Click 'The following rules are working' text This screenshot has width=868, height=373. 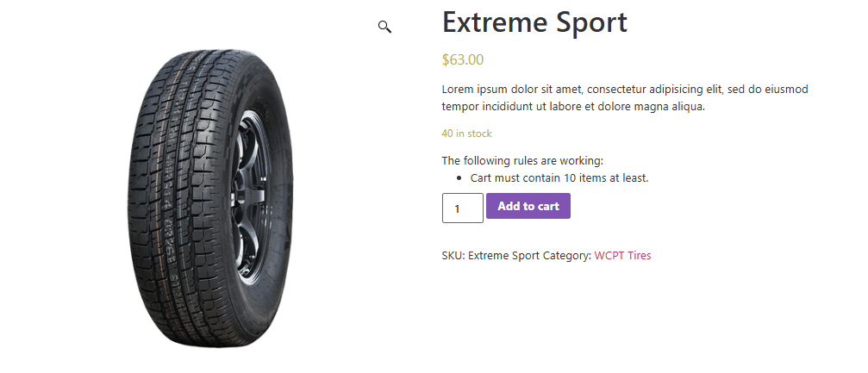tap(522, 160)
